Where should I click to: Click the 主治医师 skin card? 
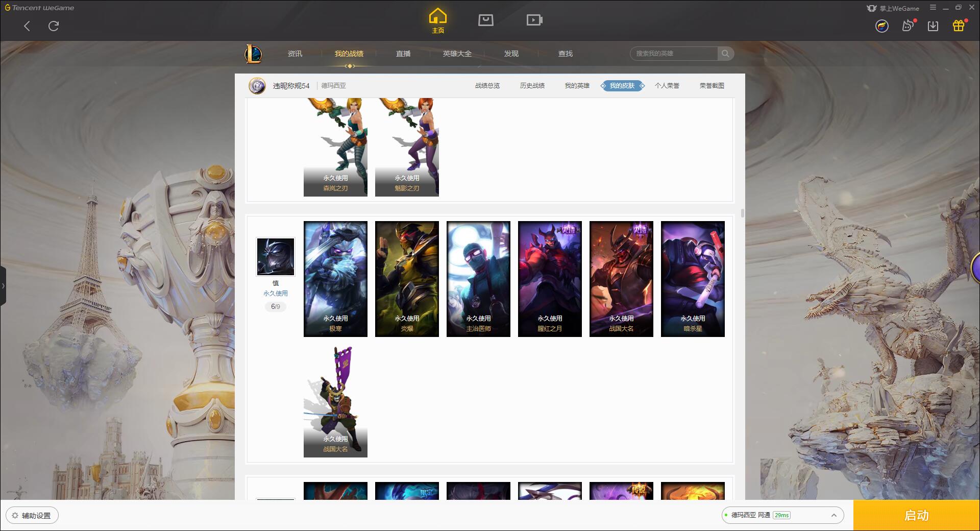(478, 279)
